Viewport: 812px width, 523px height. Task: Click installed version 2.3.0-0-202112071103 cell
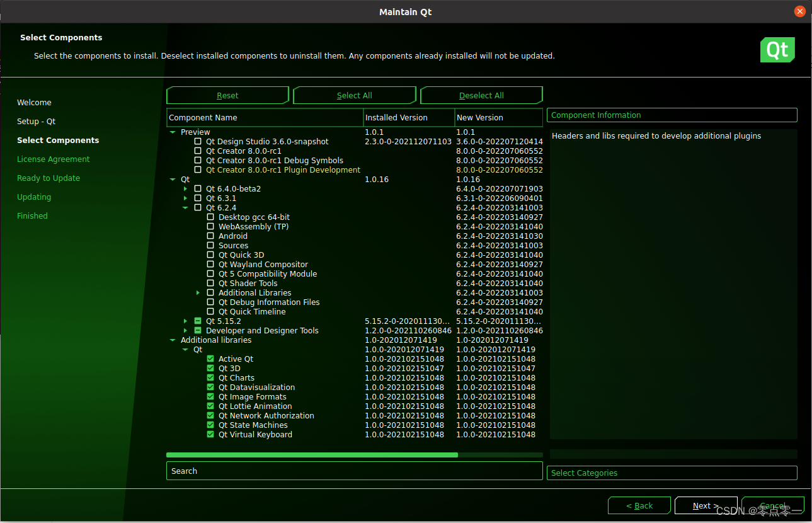point(408,142)
